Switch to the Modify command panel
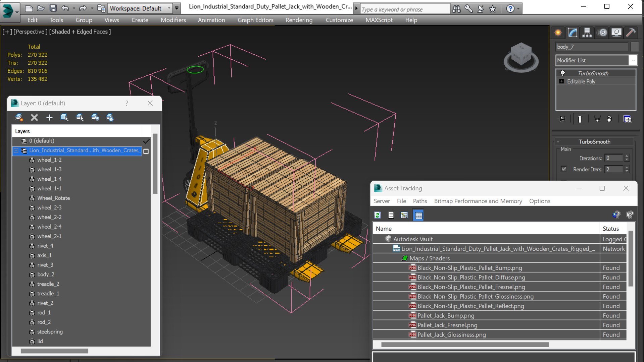This screenshot has width=644, height=362. [x=573, y=33]
